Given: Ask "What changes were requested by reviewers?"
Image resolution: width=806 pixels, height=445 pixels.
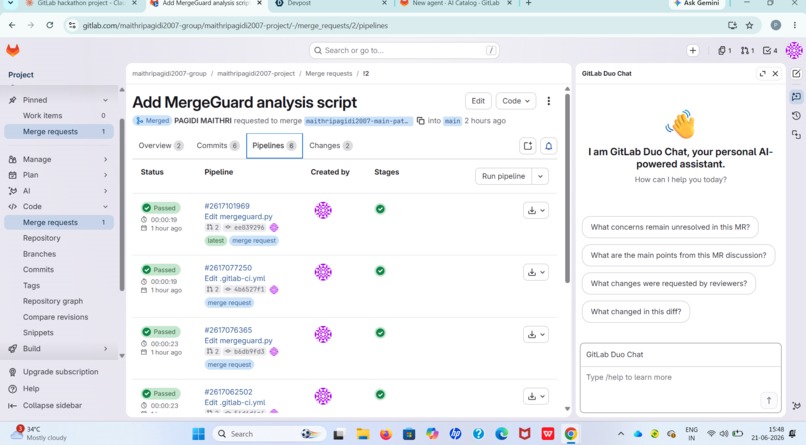Looking at the screenshot, I should point(668,283).
